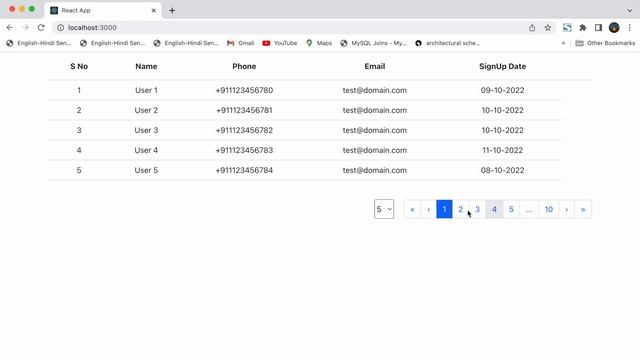Image resolution: width=640 pixels, height=360 pixels.
Task: Open the Gmail bookmark
Action: pyautogui.click(x=240, y=43)
